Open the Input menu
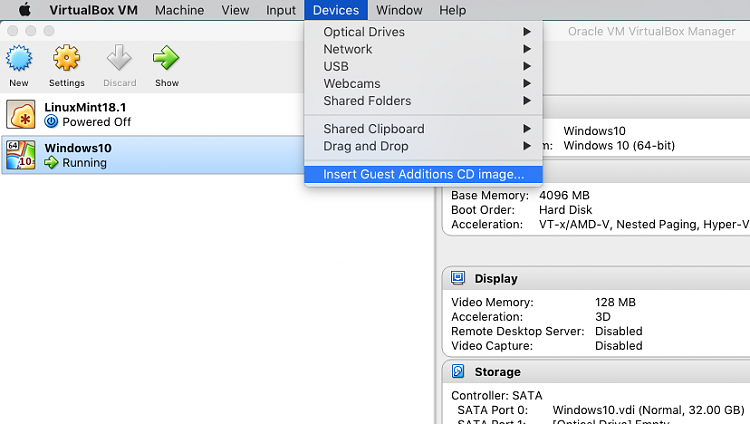Viewport: 750px width, 424px height. 281,10
